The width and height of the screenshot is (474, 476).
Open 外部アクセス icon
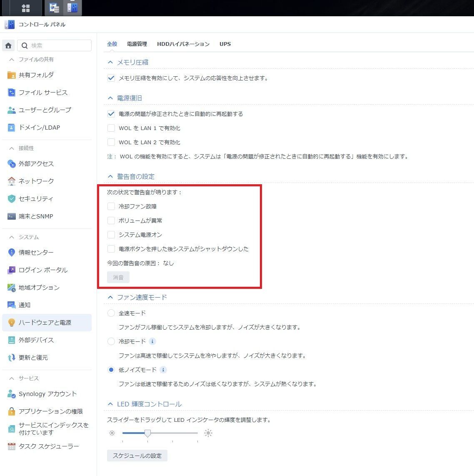tap(12, 164)
